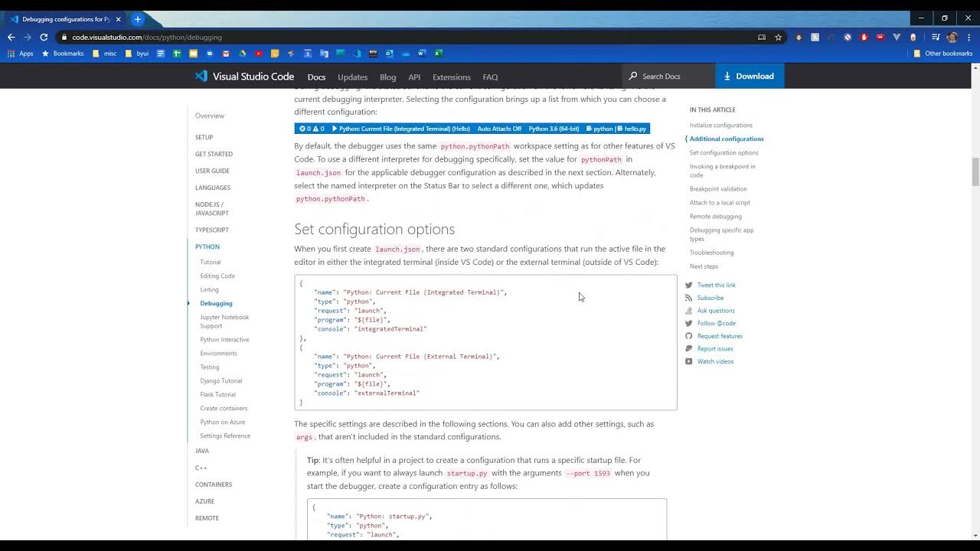Collapse the PYTHON sidebar section

click(x=207, y=246)
